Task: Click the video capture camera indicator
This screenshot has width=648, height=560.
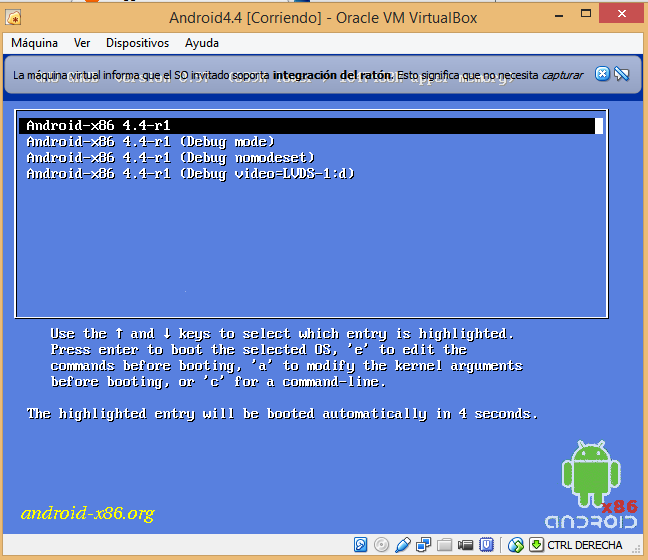Action: click(x=465, y=545)
